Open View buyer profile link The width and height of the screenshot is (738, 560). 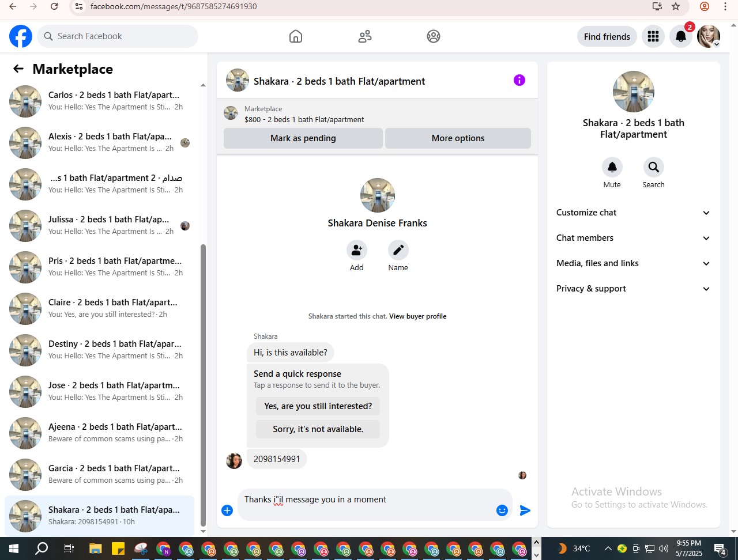pyautogui.click(x=418, y=316)
